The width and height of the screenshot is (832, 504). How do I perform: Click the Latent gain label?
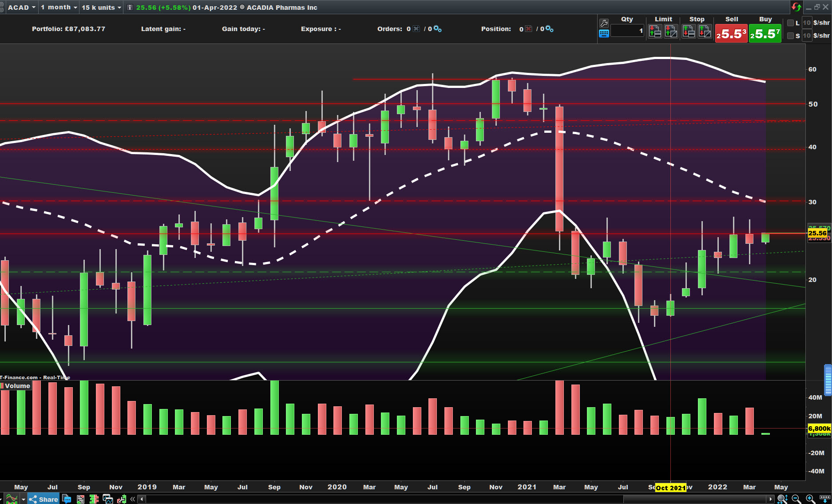[x=163, y=29]
